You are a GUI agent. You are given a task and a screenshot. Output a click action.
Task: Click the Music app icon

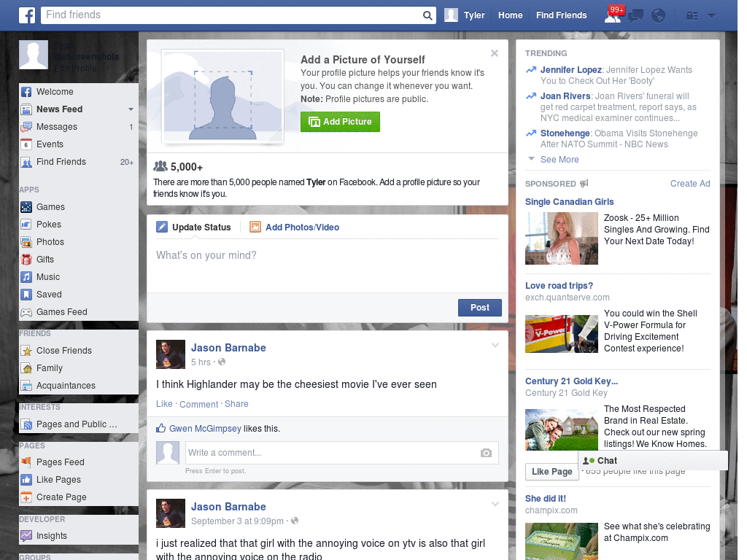(26, 277)
